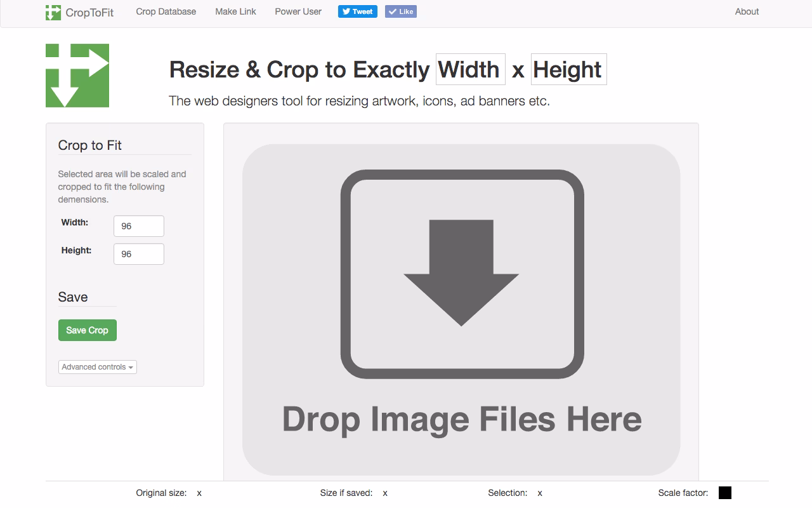Click the Crop to Fit panel heading
This screenshot has height=508, width=812.
90,145
